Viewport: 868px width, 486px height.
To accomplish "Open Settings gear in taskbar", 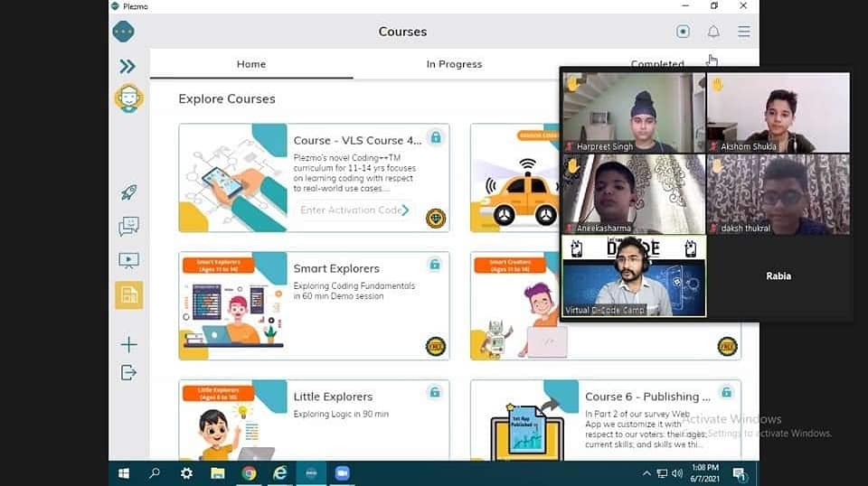I will pyautogui.click(x=186, y=473).
